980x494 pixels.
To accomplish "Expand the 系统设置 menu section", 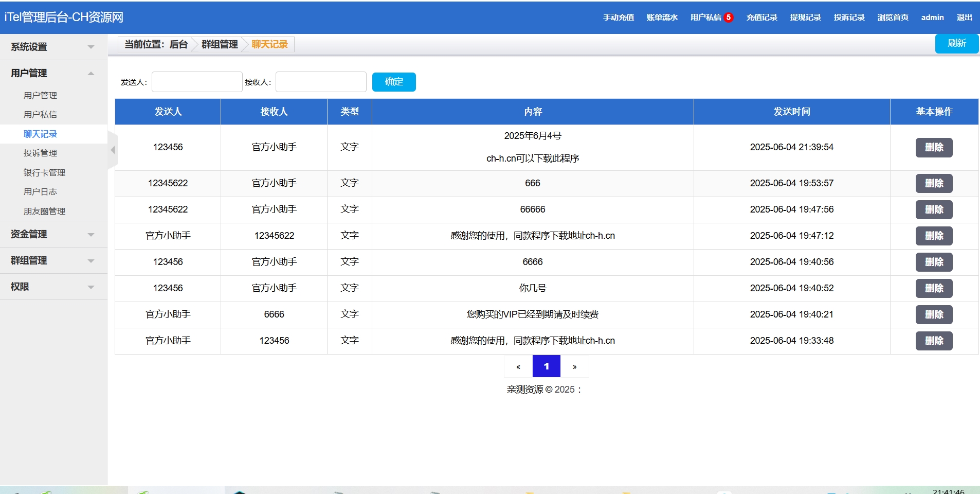I will coord(53,47).
